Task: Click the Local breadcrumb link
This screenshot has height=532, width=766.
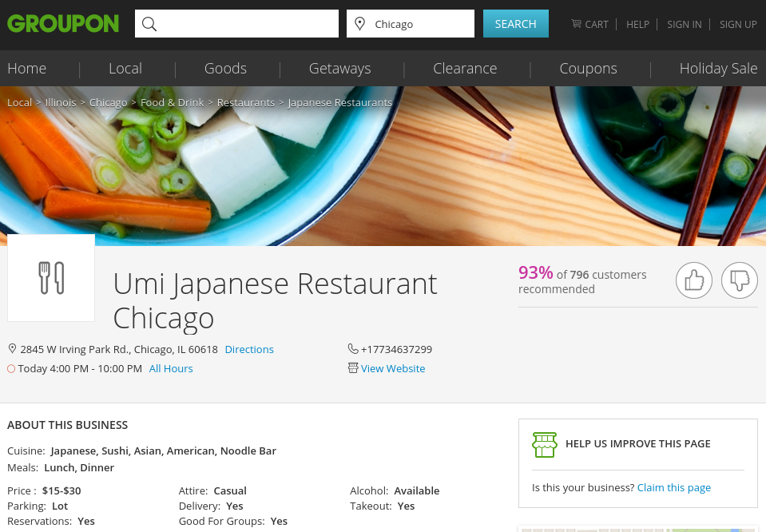Action: [x=19, y=102]
